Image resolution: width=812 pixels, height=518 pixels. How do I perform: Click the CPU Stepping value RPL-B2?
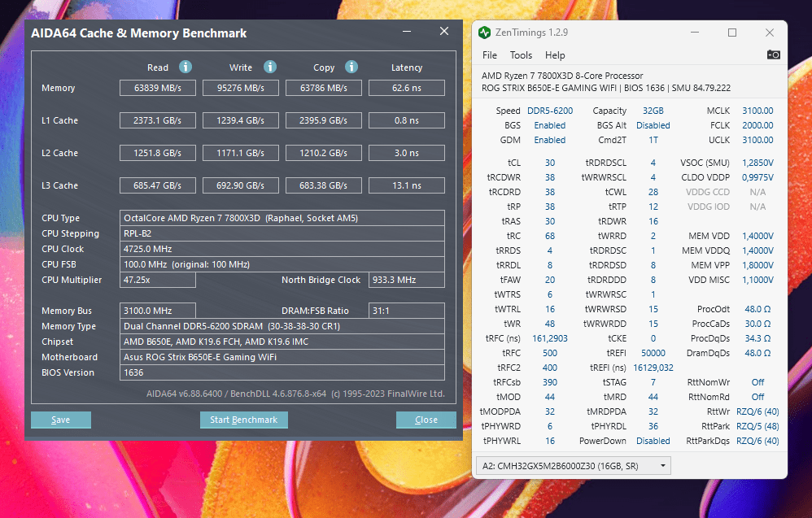[282, 233]
